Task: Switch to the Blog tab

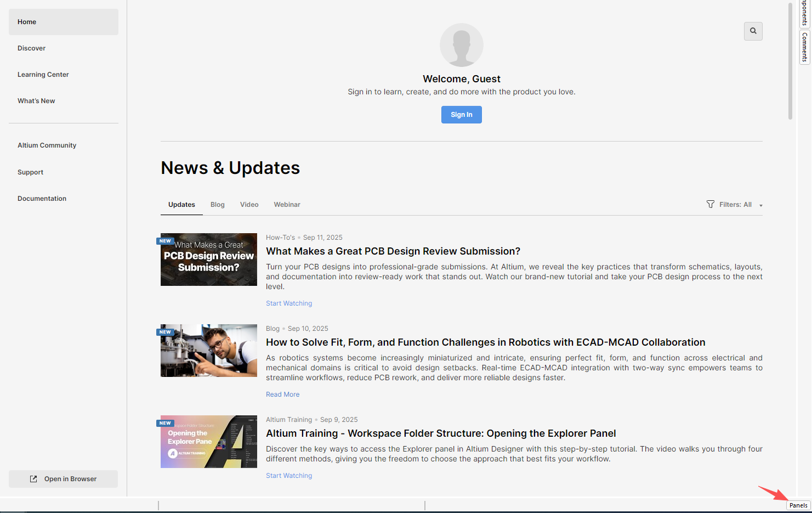Action: tap(218, 205)
